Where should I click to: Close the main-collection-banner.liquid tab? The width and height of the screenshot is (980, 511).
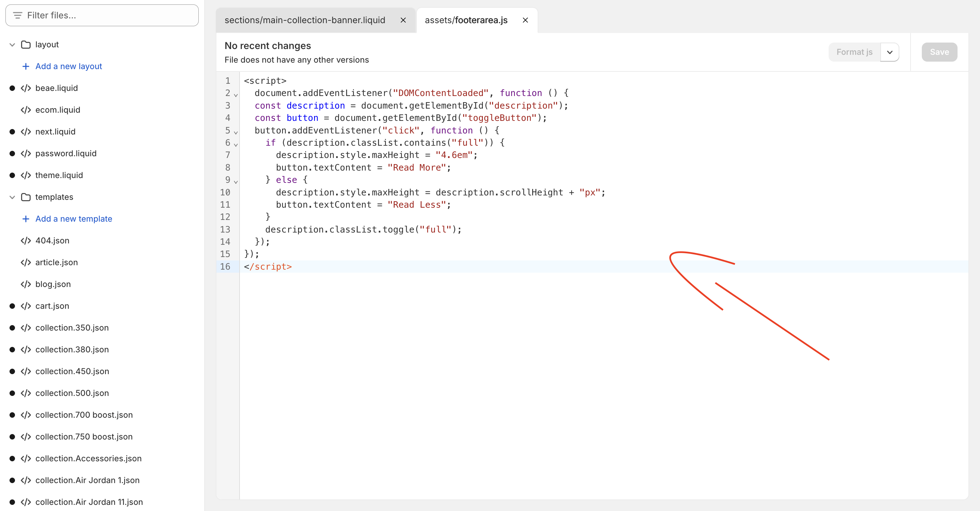click(x=403, y=20)
